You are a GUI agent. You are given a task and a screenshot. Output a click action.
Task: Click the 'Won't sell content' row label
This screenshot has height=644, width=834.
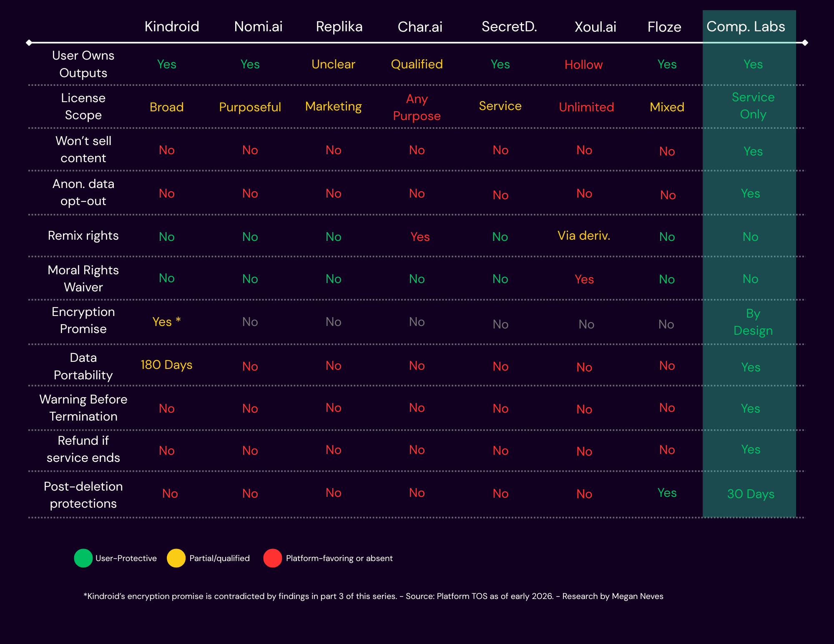click(83, 149)
